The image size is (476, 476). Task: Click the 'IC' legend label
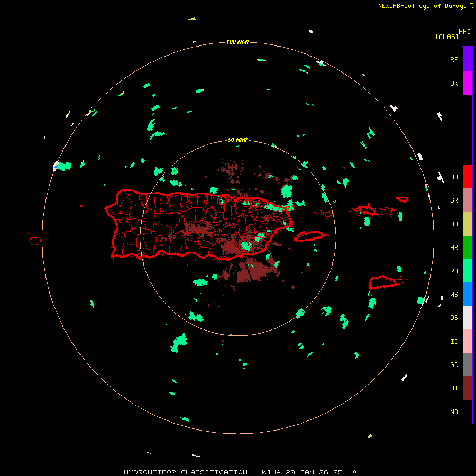click(454, 342)
